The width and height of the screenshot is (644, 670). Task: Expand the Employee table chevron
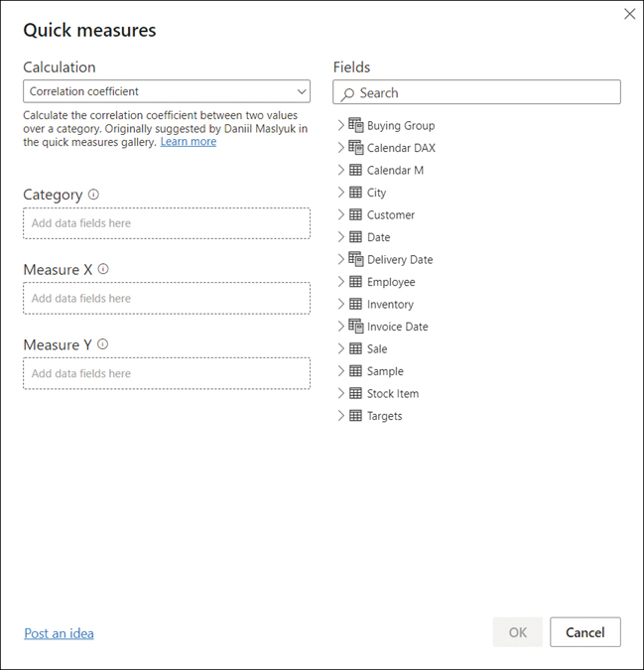click(x=340, y=282)
